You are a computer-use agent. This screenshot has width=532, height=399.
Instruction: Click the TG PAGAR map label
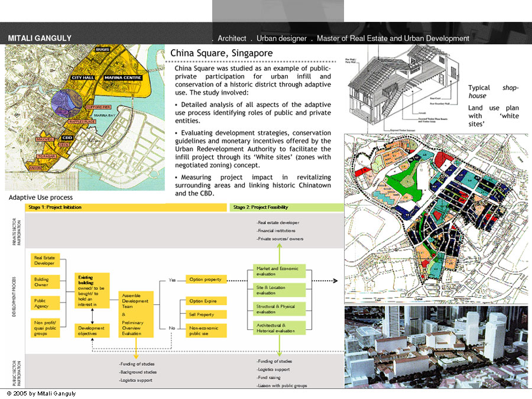pos(47,156)
